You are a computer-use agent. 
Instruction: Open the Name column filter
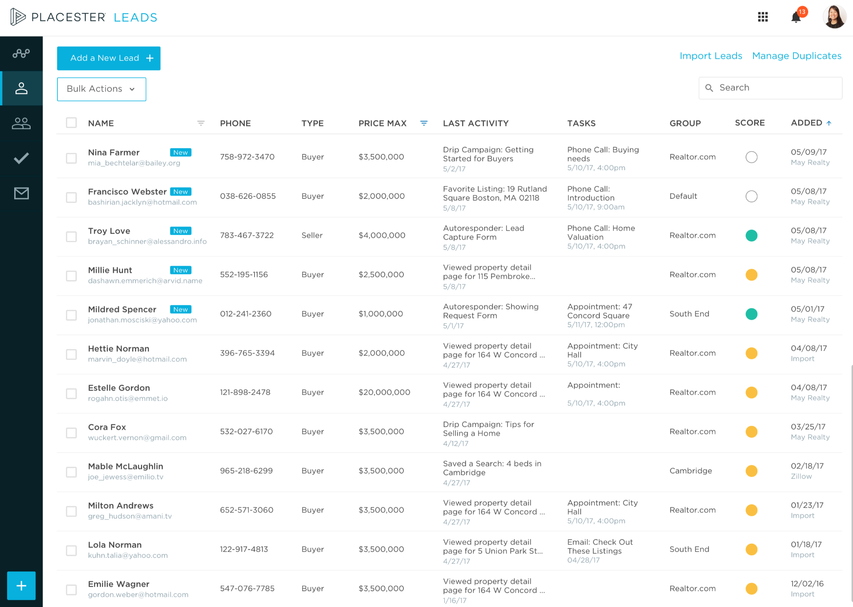click(201, 124)
